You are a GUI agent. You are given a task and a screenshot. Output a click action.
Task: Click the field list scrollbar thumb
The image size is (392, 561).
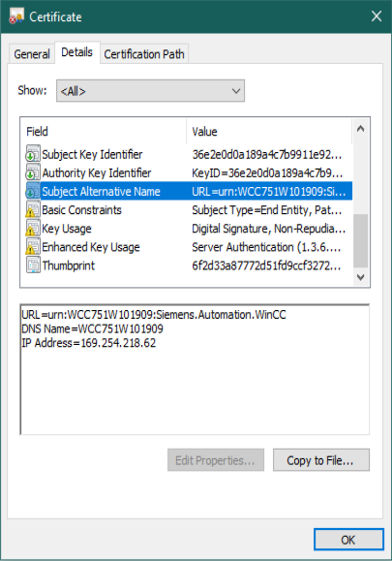361,241
